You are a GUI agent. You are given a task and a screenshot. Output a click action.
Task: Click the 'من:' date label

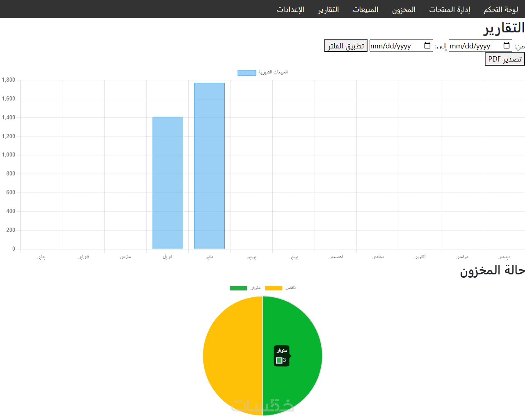(x=520, y=46)
